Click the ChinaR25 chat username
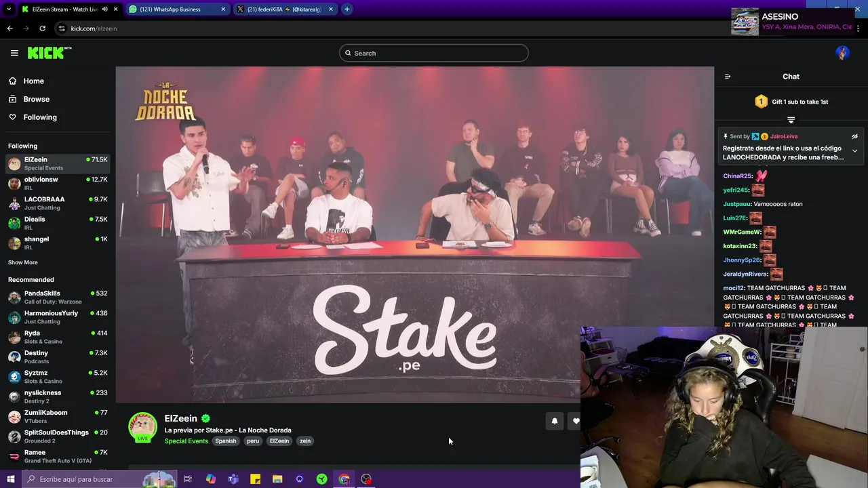Image resolution: width=868 pixels, height=488 pixels. click(737, 176)
